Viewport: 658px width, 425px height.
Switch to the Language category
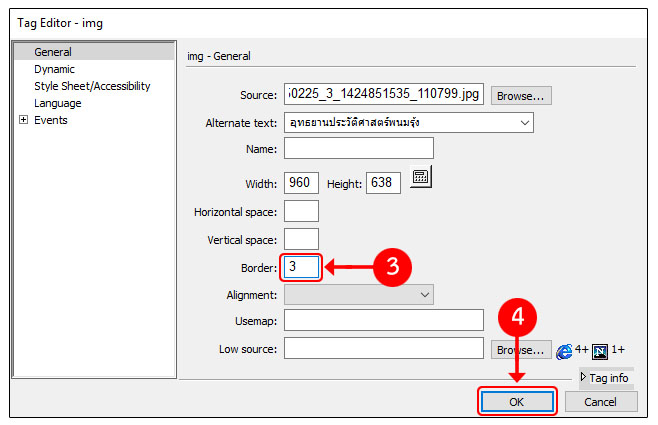point(58,103)
